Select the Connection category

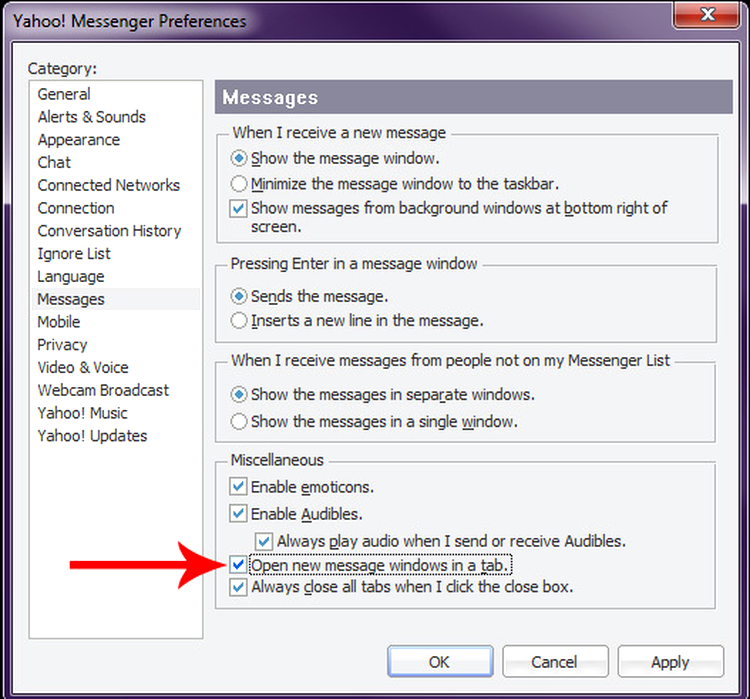76,208
